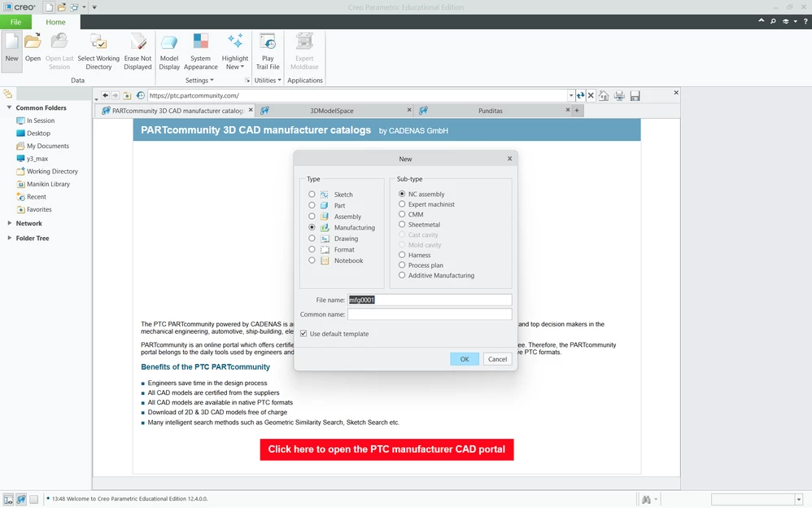This screenshot has height=508, width=812.
Task: Open the URL address bar dropdown
Action: point(571,95)
